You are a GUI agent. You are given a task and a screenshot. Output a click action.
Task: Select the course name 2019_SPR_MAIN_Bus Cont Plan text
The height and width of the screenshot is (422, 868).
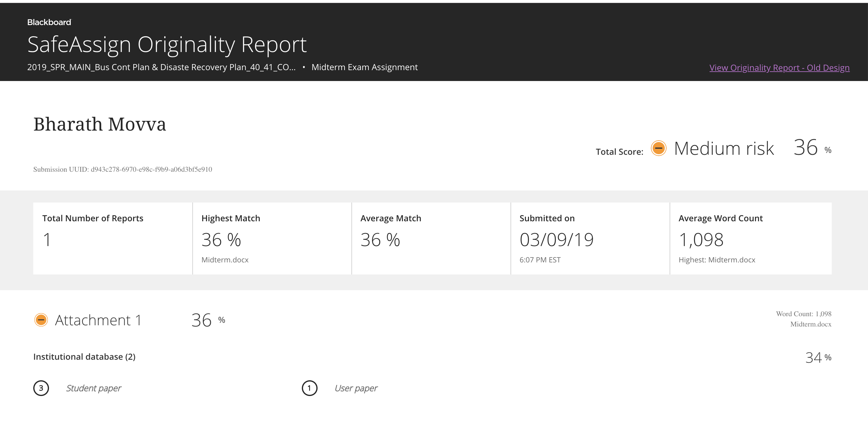tap(162, 67)
